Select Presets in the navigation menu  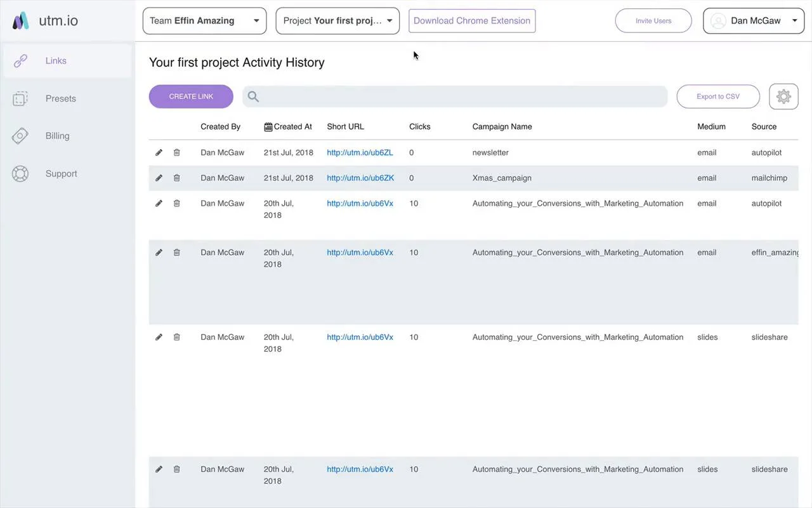tap(60, 98)
